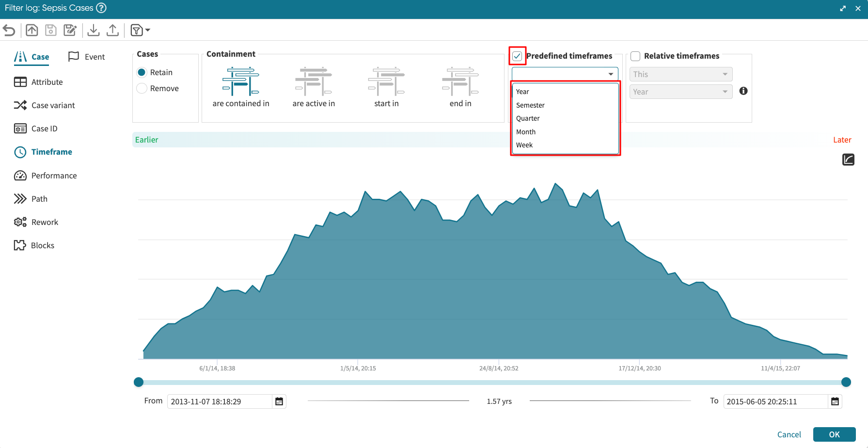Choose Quarter from the timeframe list
This screenshot has height=448, width=868.
528,118
